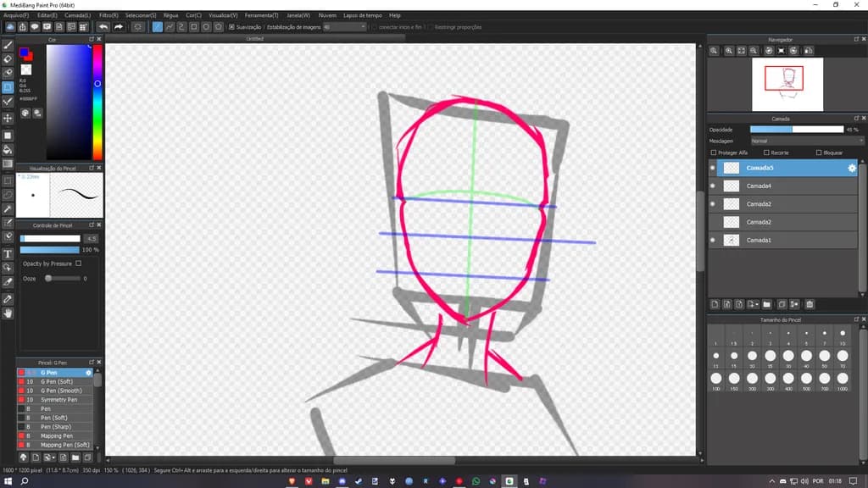This screenshot has width=868, height=488.
Task: Select the Gradient tool
Action: pos(8,164)
